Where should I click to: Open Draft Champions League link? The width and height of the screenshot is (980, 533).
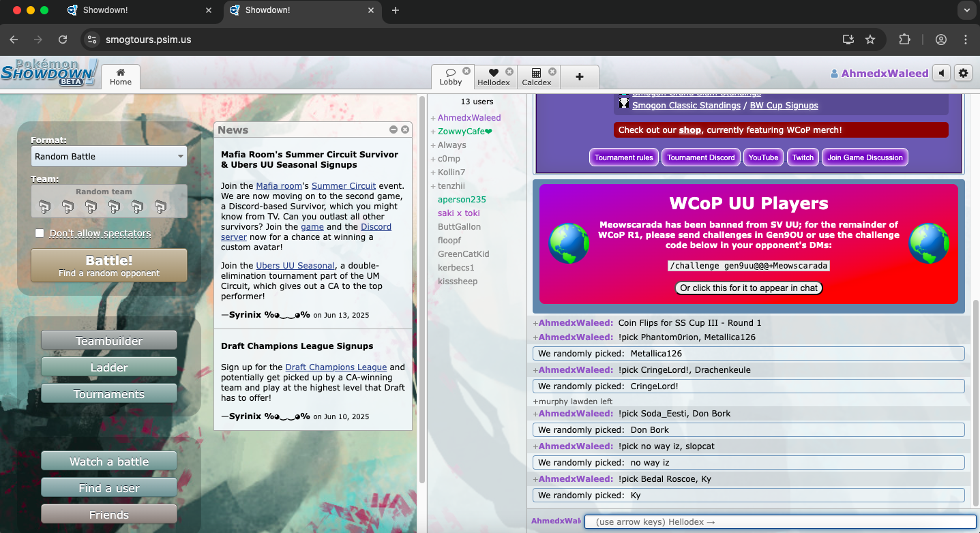pyautogui.click(x=336, y=367)
